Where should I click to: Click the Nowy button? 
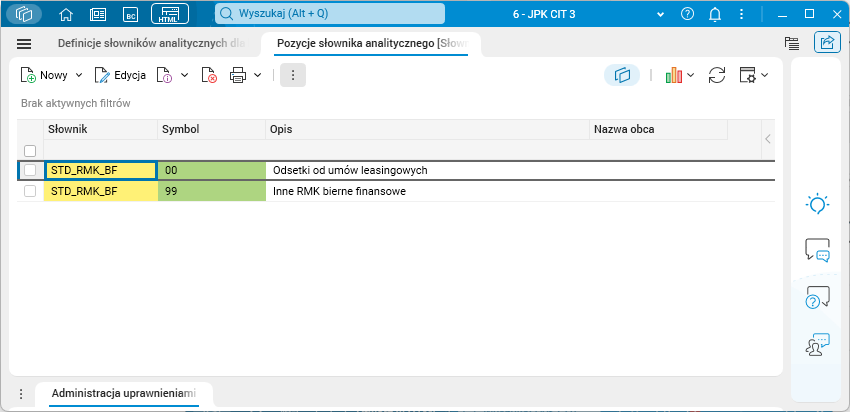45,75
